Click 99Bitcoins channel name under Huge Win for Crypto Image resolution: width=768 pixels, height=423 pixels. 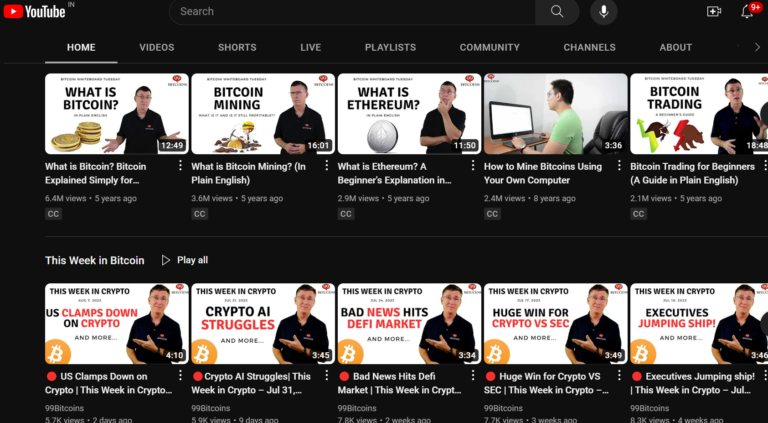503,408
